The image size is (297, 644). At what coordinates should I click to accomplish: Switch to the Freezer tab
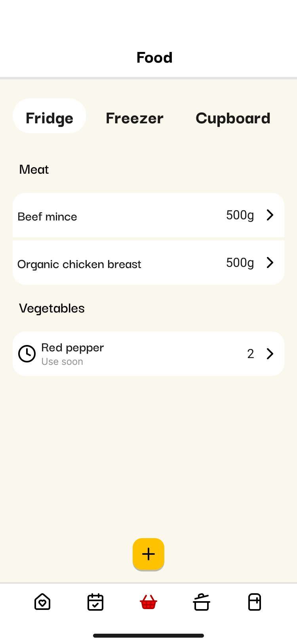tap(135, 118)
